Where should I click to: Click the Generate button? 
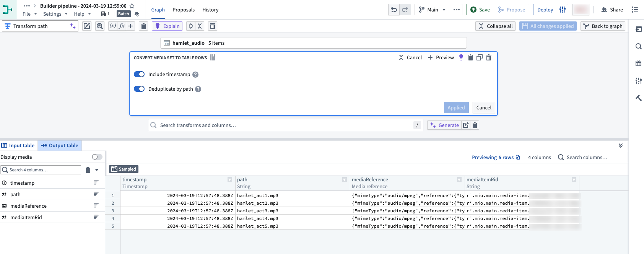click(444, 125)
